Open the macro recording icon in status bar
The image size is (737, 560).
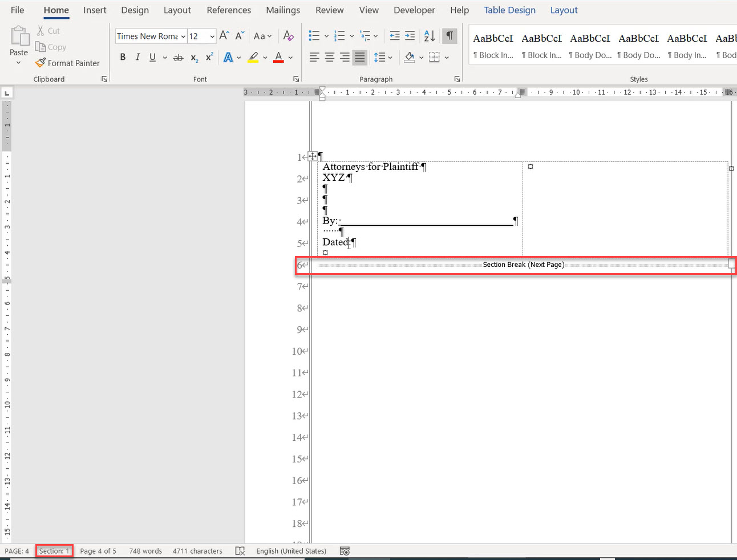[x=345, y=551]
